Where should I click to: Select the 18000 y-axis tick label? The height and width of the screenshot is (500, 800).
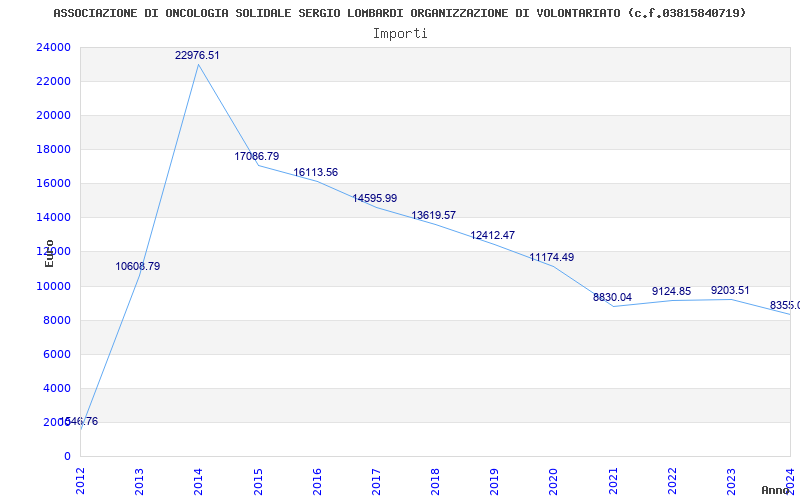pyautogui.click(x=54, y=149)
